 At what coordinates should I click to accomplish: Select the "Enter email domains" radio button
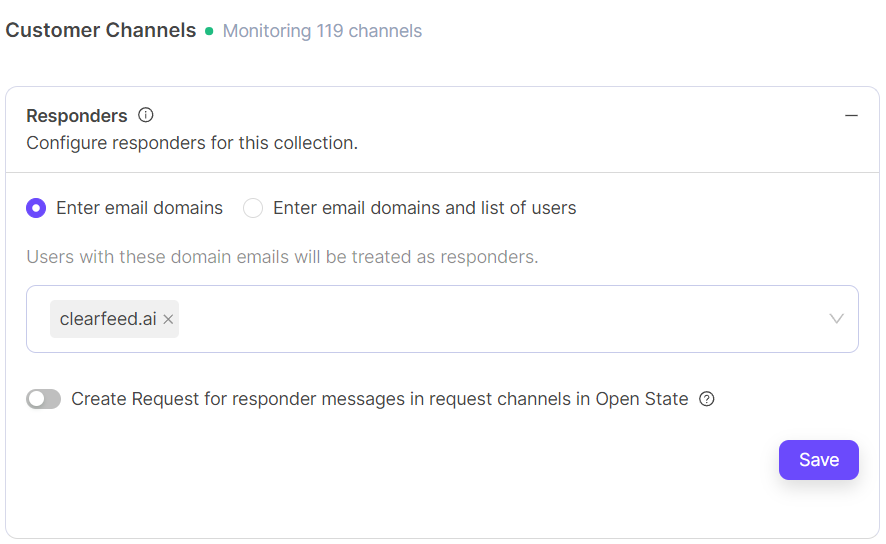[x=36, y=208]
